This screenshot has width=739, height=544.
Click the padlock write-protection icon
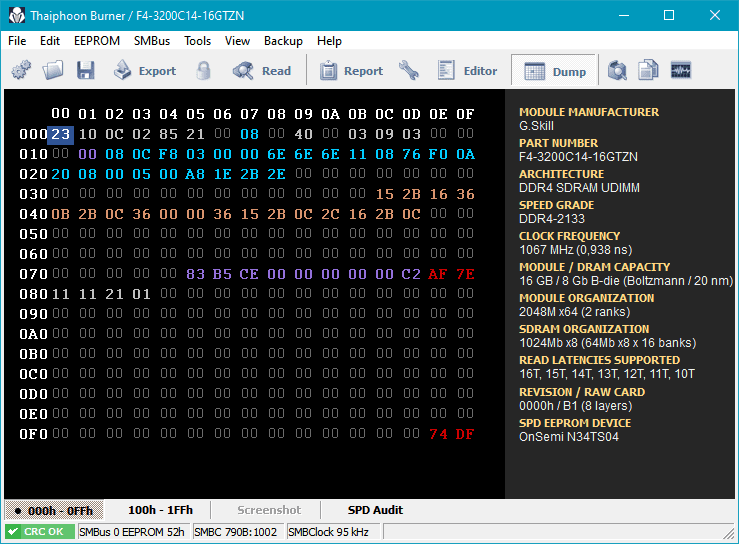pos(204,71)
